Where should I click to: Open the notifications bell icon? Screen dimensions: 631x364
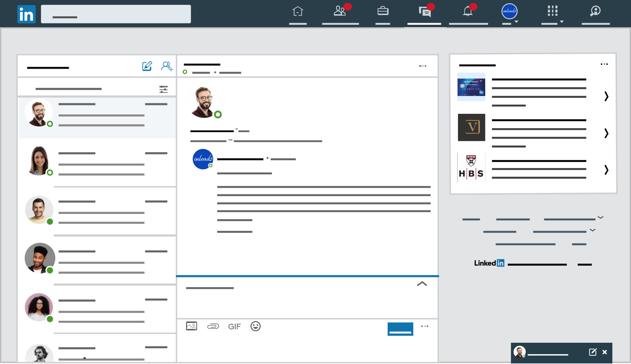click(468, 11)
